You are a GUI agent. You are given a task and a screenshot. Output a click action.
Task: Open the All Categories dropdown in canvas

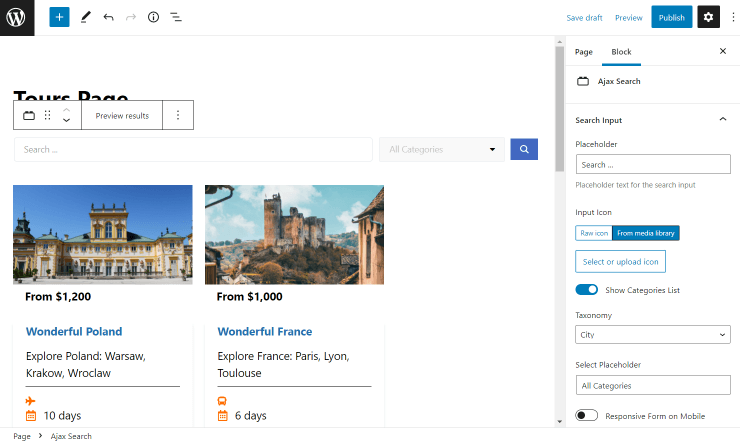point(442,149)
